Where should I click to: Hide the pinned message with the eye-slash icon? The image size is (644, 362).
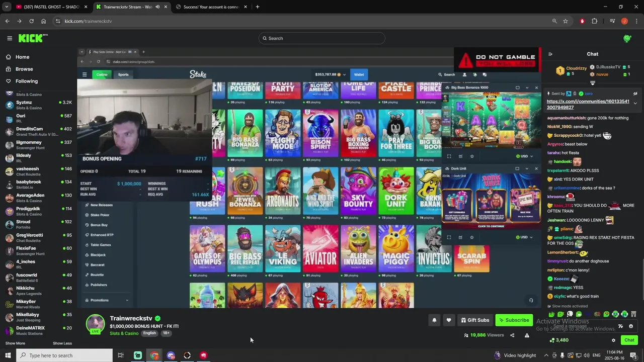[x=635, y=94]
